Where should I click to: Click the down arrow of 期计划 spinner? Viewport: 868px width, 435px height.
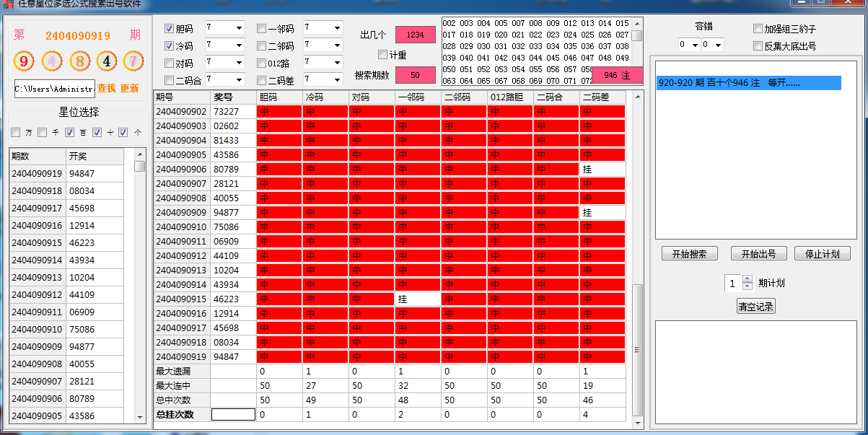(x=747, y=286)
